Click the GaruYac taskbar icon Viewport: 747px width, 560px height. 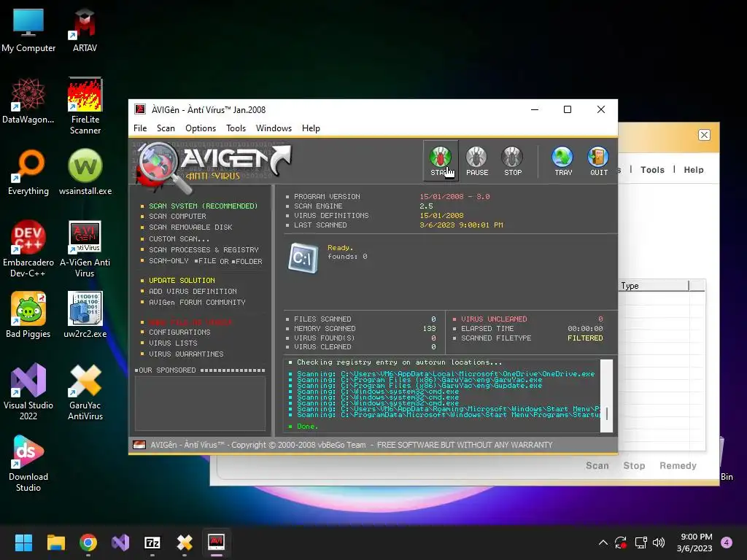pyautogui.click(x=185, y=542)
